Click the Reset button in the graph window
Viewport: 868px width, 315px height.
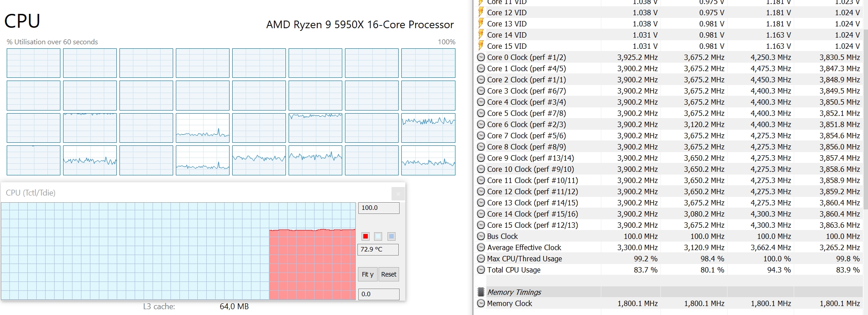click(388, 274)
